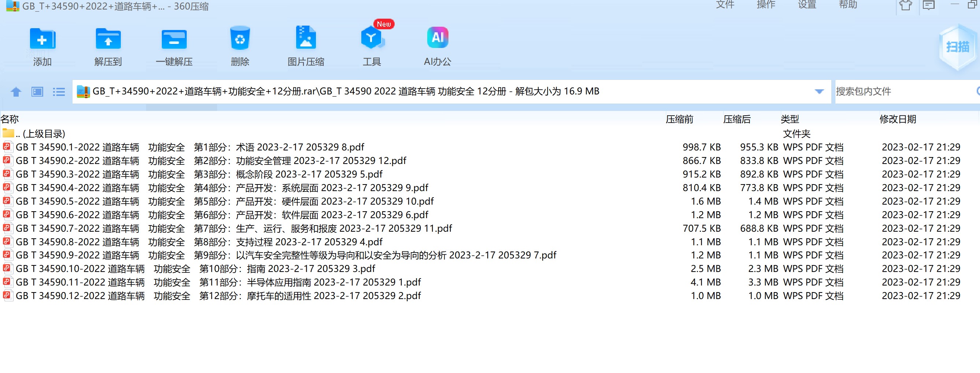The image size is (980, 373).
Task: Click the 4.1 MB size cell
Action: (x=706, y=282)
